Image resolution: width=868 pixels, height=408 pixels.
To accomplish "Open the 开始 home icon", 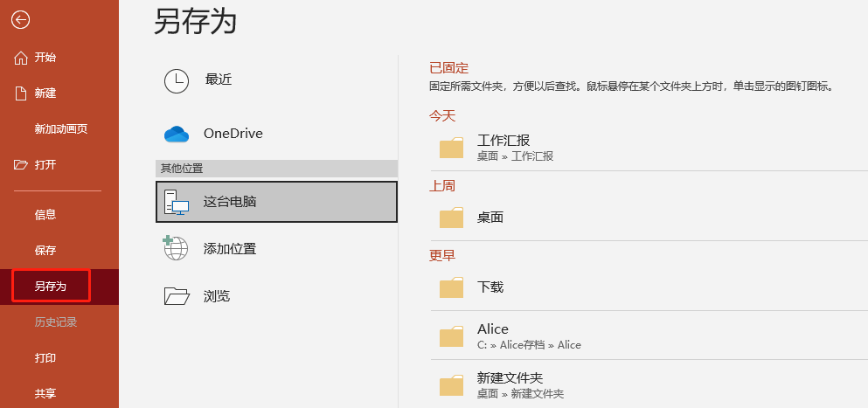I will click(x=20, y=58).
